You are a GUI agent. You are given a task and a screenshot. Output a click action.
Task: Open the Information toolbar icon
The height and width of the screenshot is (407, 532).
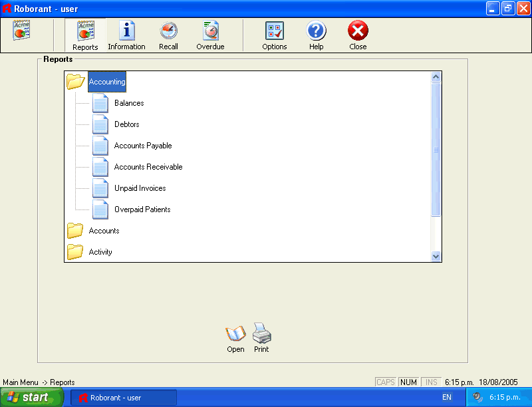tap(126, 31)
